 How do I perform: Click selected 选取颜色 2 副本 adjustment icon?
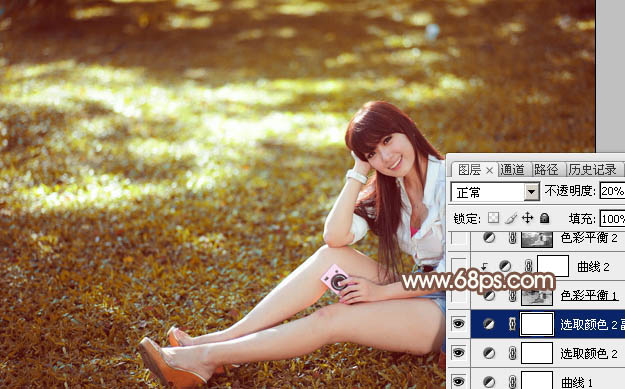tap(489, 324)
